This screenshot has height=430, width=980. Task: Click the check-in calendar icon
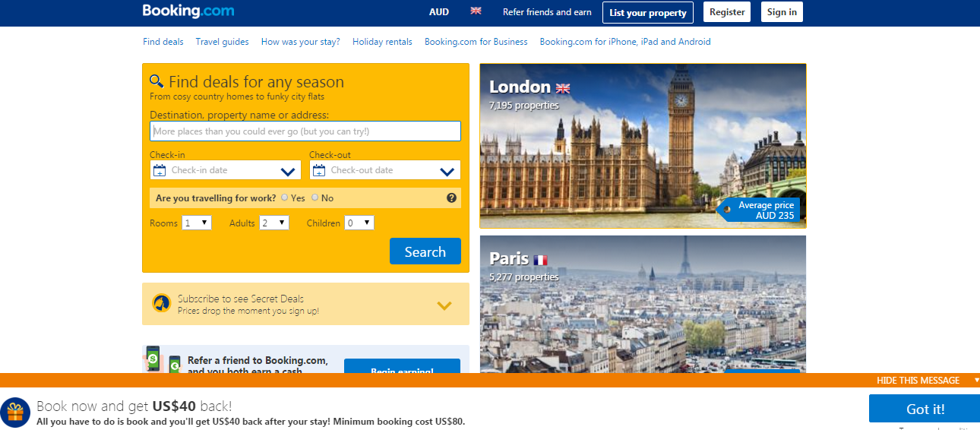pyautogui.click(x=160, y=170)
